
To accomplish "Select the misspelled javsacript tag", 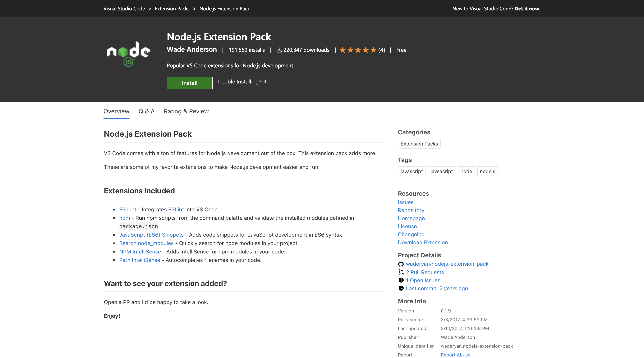I will pos(441,171).
